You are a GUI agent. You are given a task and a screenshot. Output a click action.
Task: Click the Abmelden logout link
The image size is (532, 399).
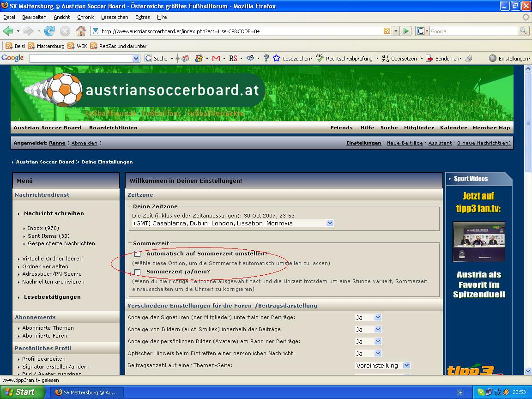tap(84, 143)
